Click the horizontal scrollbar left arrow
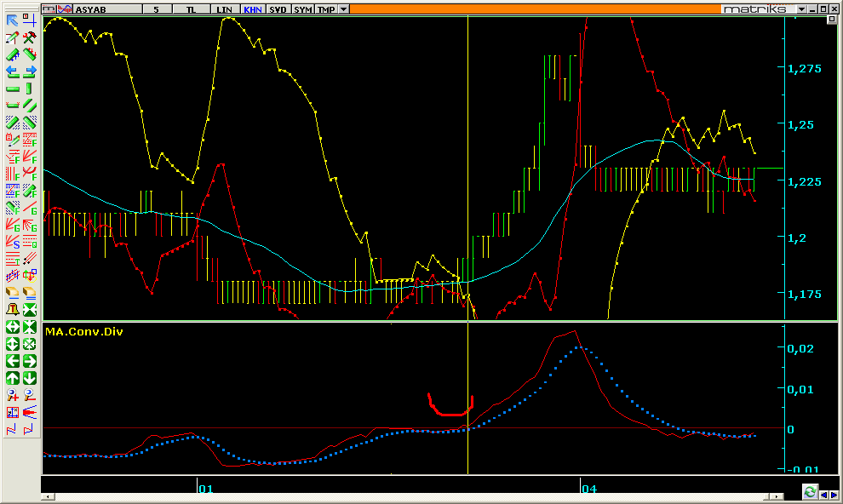 tap(48, 496)
